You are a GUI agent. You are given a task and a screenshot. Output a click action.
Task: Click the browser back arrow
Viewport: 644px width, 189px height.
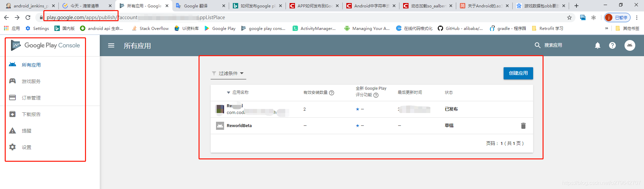[x=6, y=17]
